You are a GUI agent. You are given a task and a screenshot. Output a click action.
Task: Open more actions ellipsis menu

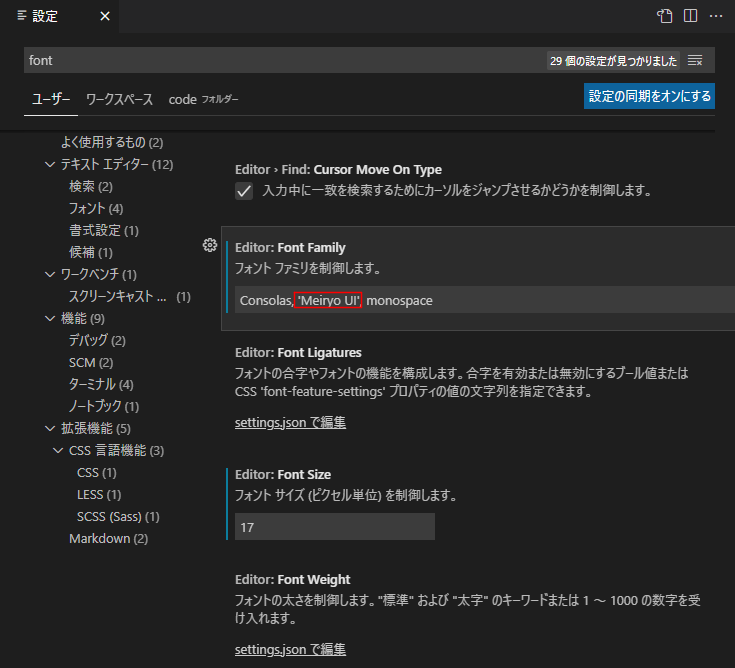(x=716, y=16)
